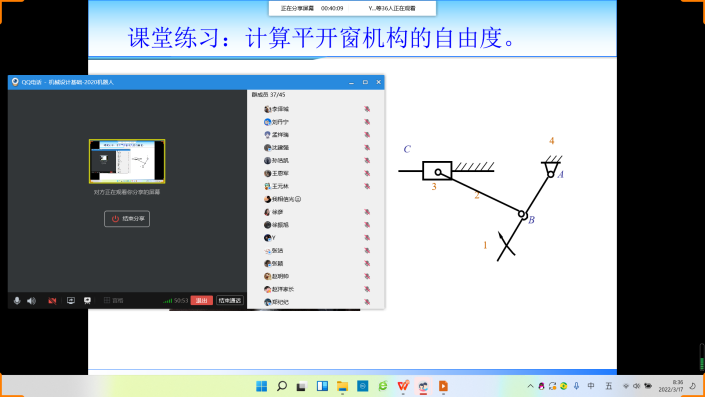The width and height of the screenshot is (705, 397).
Task: Expand the hidden system tray icons chevron
Action: pyautogui.click(x=530, y=386)
